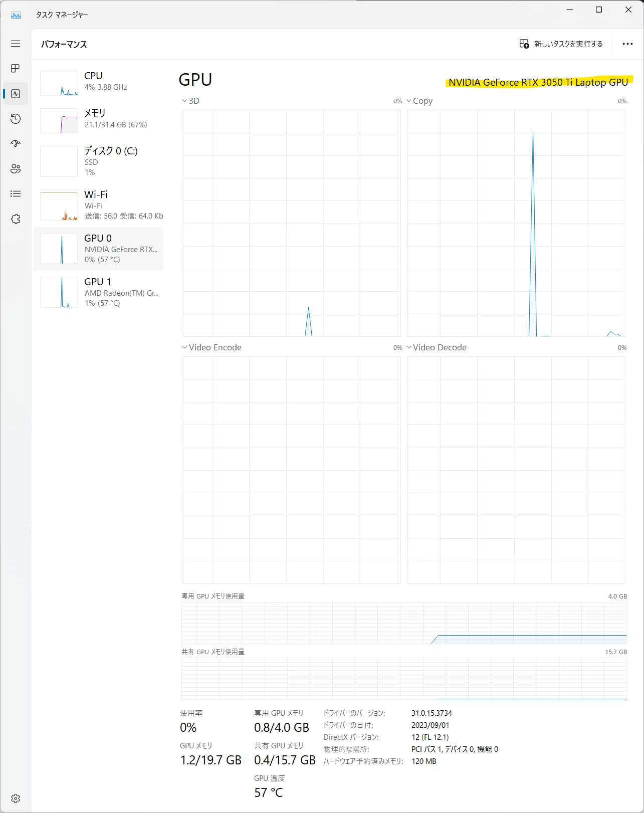Click the Wi-Fi mini graph thumbnail

tap(59, 205)
